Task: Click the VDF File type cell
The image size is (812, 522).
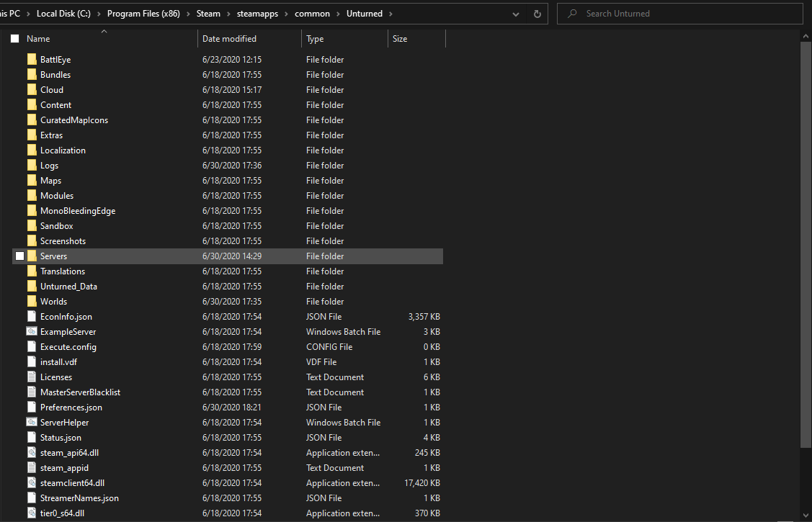Action: coord(321,362)
